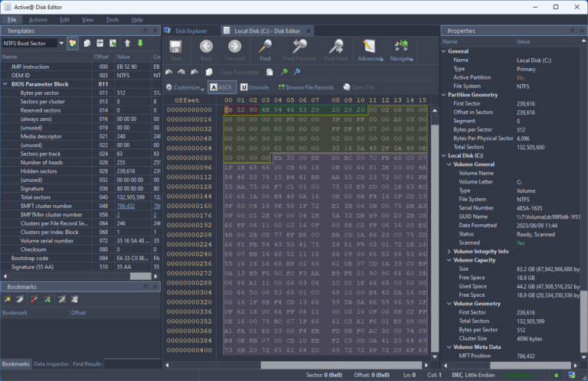
Task: Switch to the Find Results tab
Action: tap(87, 363)
